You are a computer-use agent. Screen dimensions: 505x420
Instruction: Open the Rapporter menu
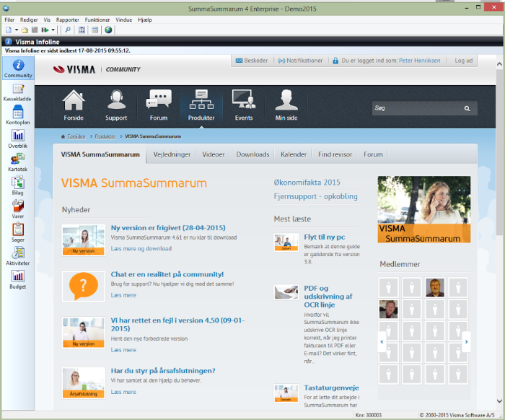tap(68, 19)
